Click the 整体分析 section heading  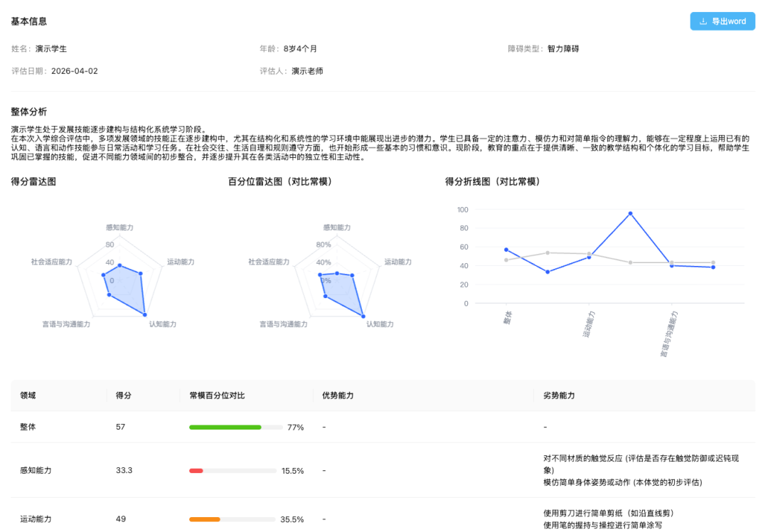point(29,112)
